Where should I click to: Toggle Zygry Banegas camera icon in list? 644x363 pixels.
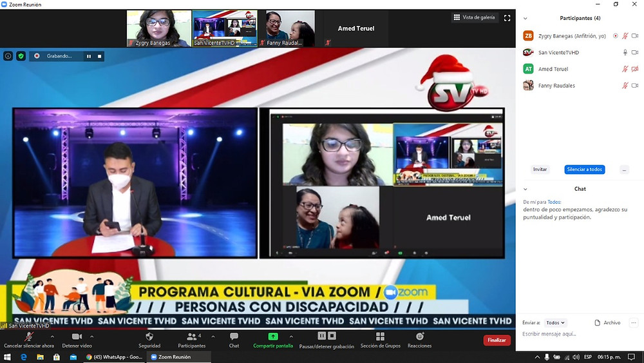pos(635,35)
